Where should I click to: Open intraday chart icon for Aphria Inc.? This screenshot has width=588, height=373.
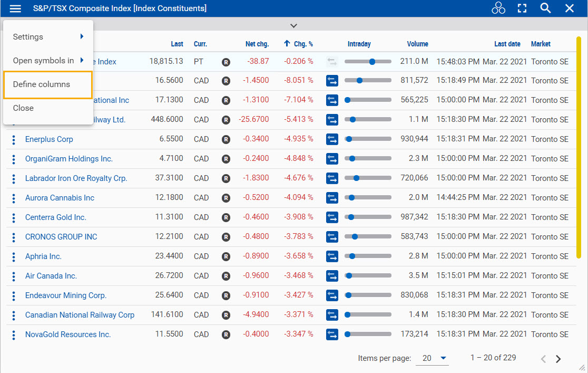click(x=332, y=256)
